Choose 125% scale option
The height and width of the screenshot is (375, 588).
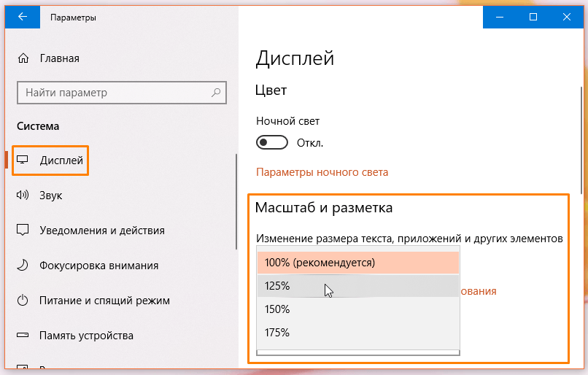click(358, 286)
